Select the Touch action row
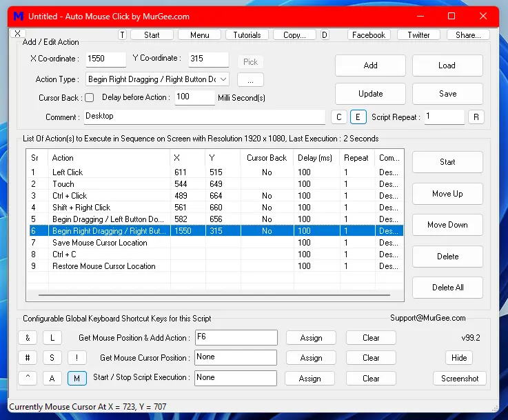The image size is (508, 420). coord(216,183)
